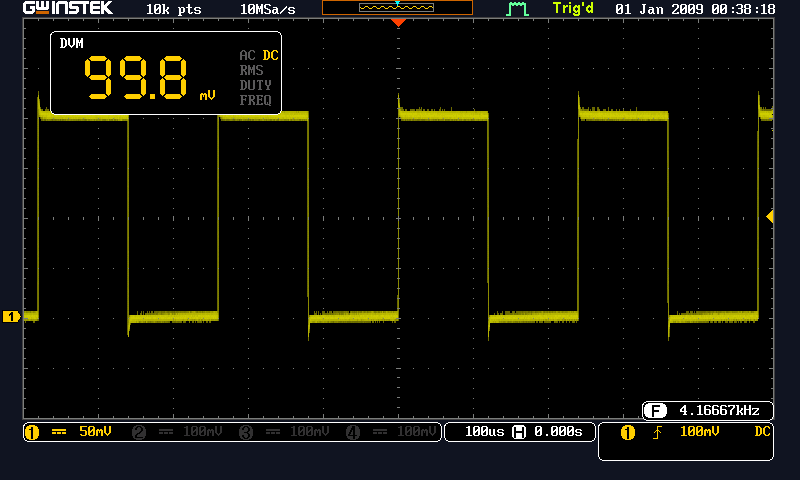Click the orange horizontal trigger position marker
Image resolution: width=800 pixels, height=480 pixels.
398,22
